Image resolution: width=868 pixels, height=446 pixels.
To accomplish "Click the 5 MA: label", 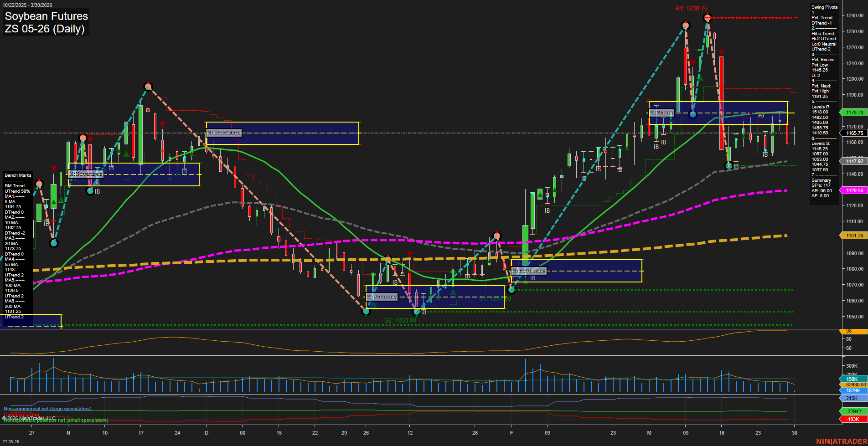I will tap(10, 202).
